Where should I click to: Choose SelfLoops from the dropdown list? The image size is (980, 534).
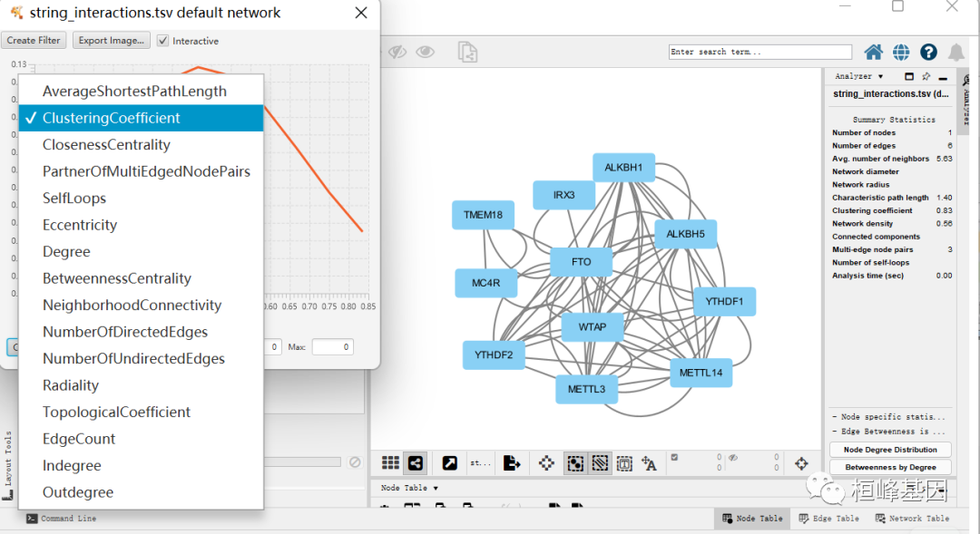[x=142, y=199]
